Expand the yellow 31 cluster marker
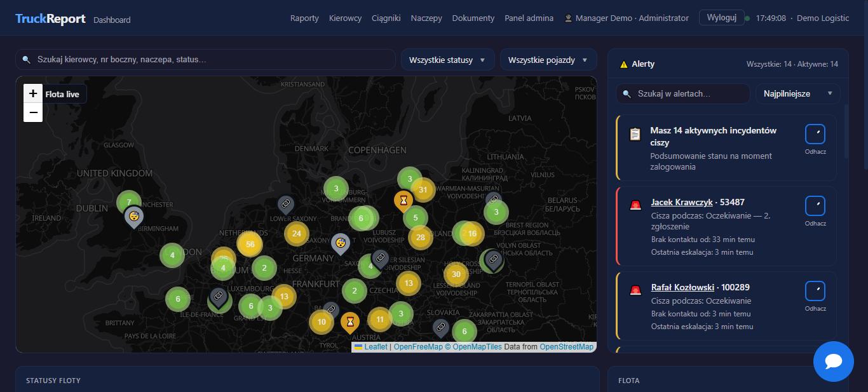The height and width of the screenshot is (392, 868). pos(423,189)
